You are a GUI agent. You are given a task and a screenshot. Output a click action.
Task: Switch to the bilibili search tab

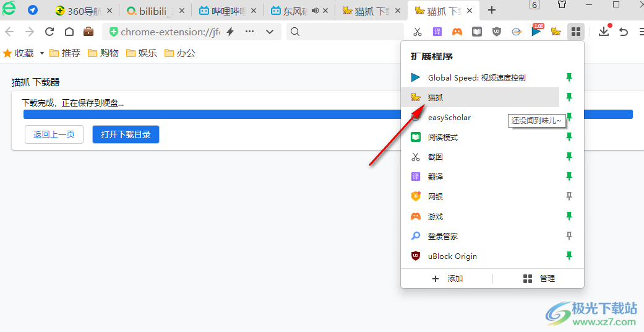pos(155,11)
